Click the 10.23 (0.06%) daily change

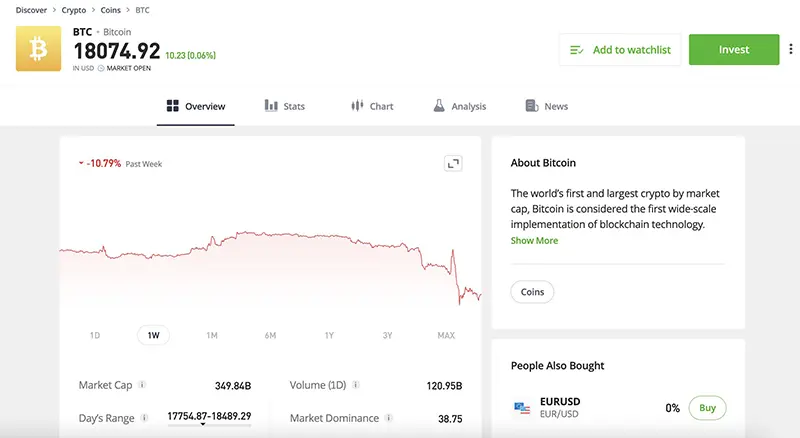coord(190,55)
